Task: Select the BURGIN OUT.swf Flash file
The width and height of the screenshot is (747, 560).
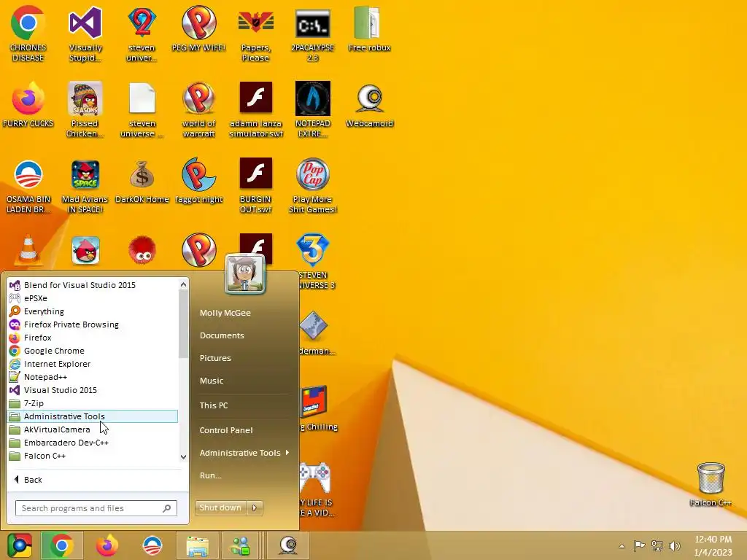Action: tap(255, 186)
